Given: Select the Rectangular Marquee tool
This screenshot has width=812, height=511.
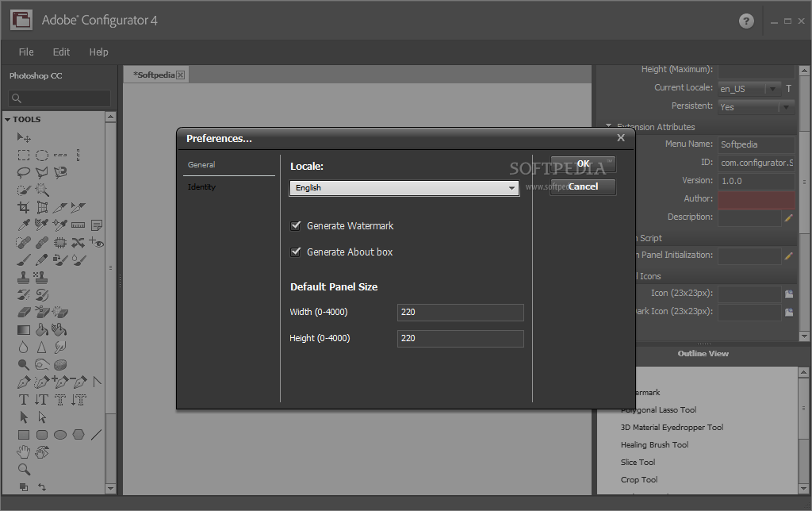Looking at the screenshot, I should coord(23,155).
